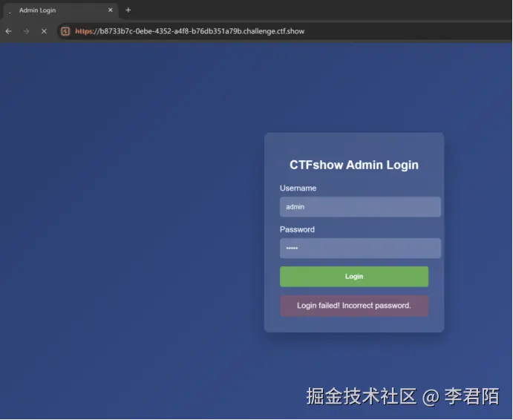
Task: Click the Password label
Action: pos(297,229)
